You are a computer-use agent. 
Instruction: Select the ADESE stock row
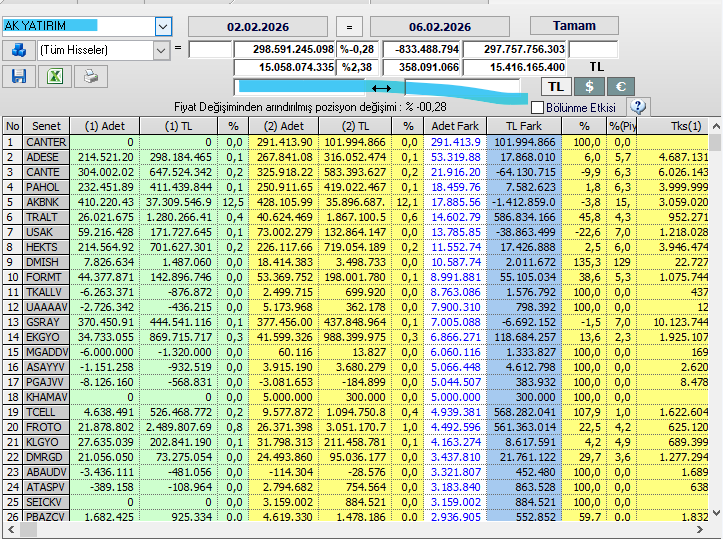click(x=355, y=157)
